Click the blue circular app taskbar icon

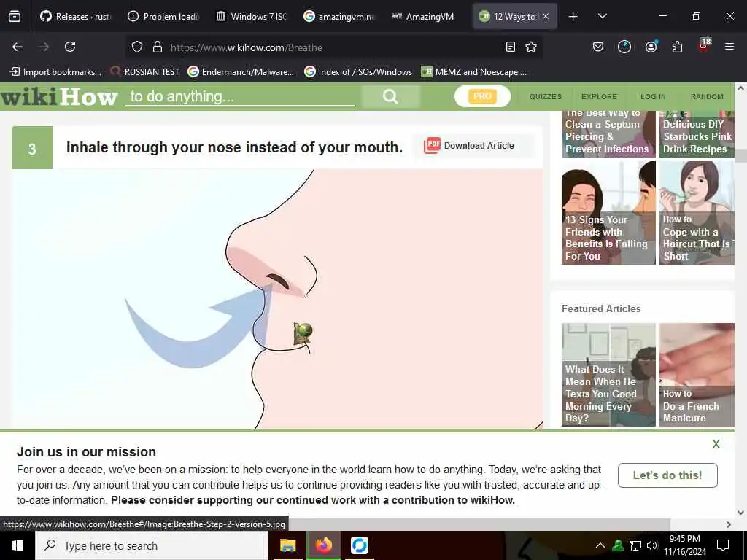pyautogui.click(x=359, y=545)
